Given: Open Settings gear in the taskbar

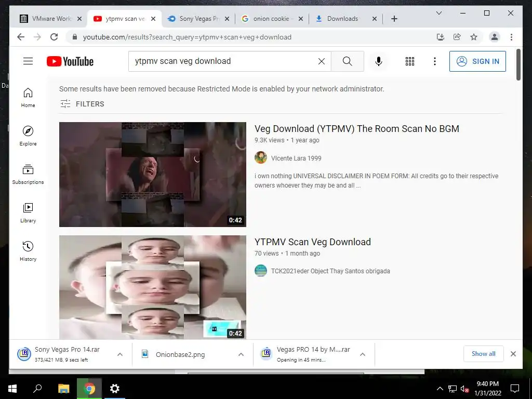Looking at the screenshot, I should 115,389.
